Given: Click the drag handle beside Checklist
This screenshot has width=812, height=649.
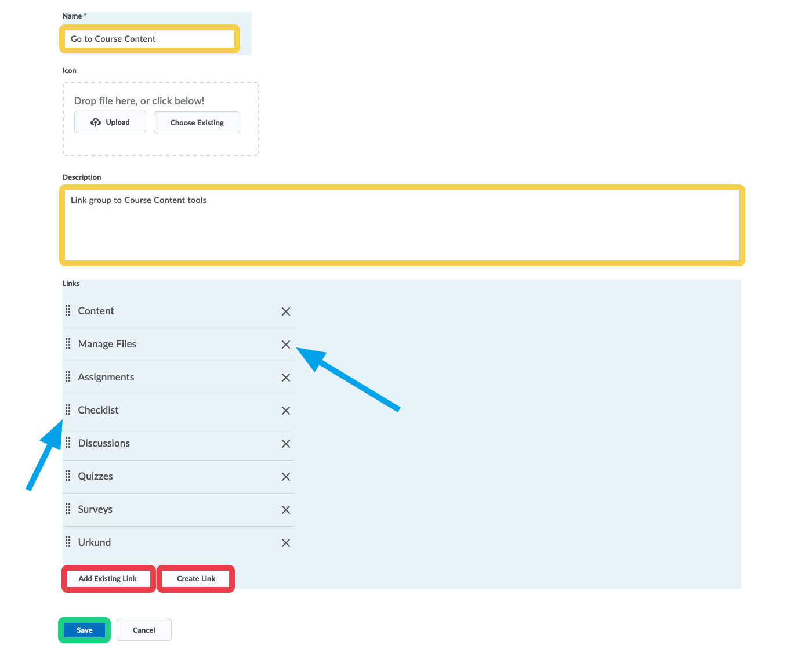Looking at the screenshot, I should point(68,410).
